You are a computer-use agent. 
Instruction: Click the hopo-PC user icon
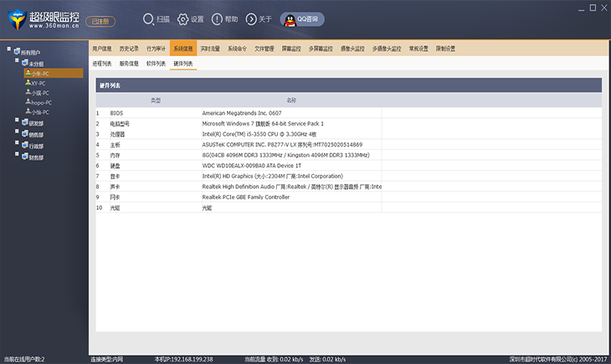click(27, 102)
